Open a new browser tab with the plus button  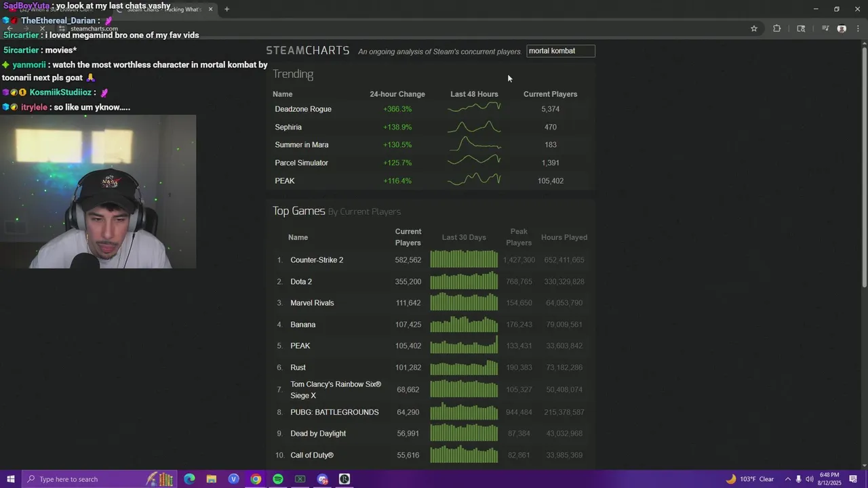(226, 9)
